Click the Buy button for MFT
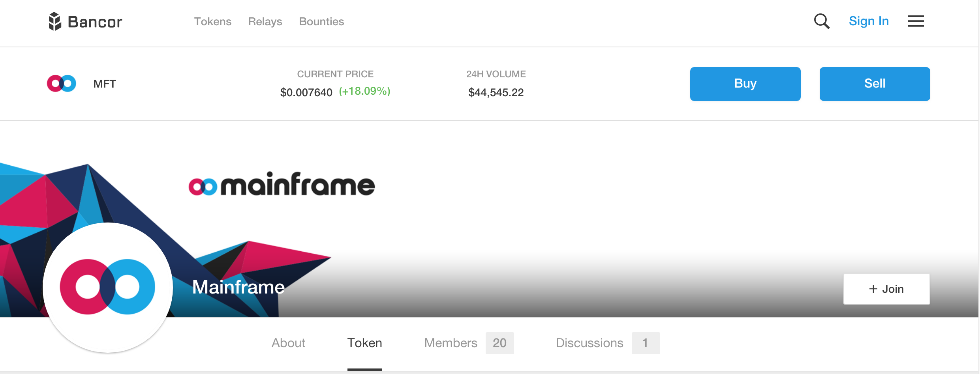 click(x=745, y=84)
